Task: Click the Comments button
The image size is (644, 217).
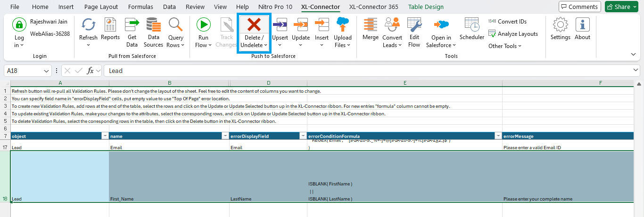Action: pos(579,7)
